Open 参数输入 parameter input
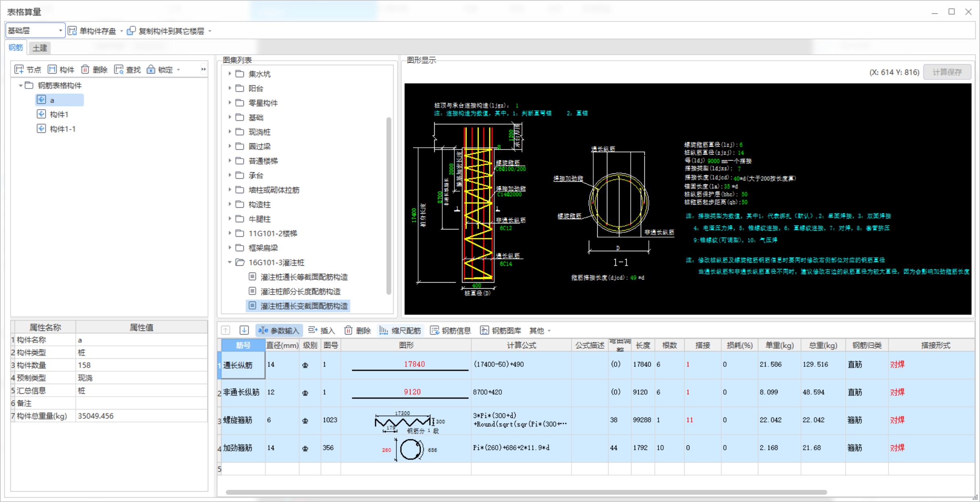Image resolution: width=980 pixels, height=502 pixels. [279, 331]
